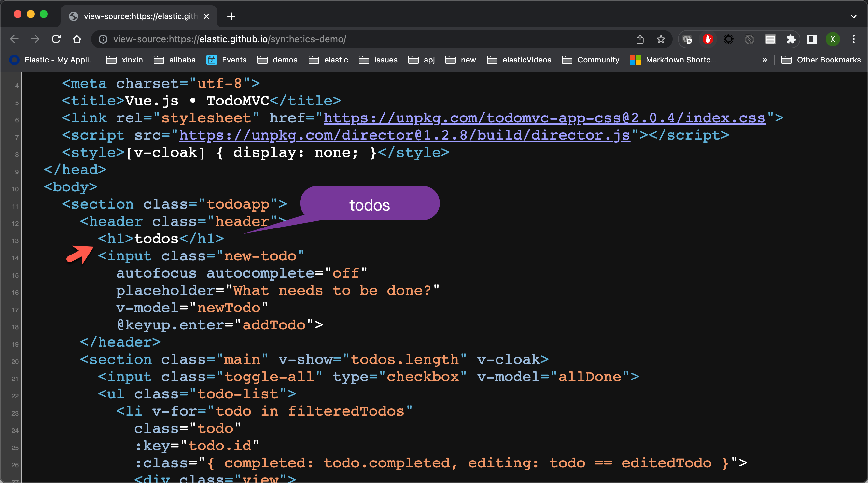Open Chrome three-dot menu
868x483 pixels.
(853, 39)
